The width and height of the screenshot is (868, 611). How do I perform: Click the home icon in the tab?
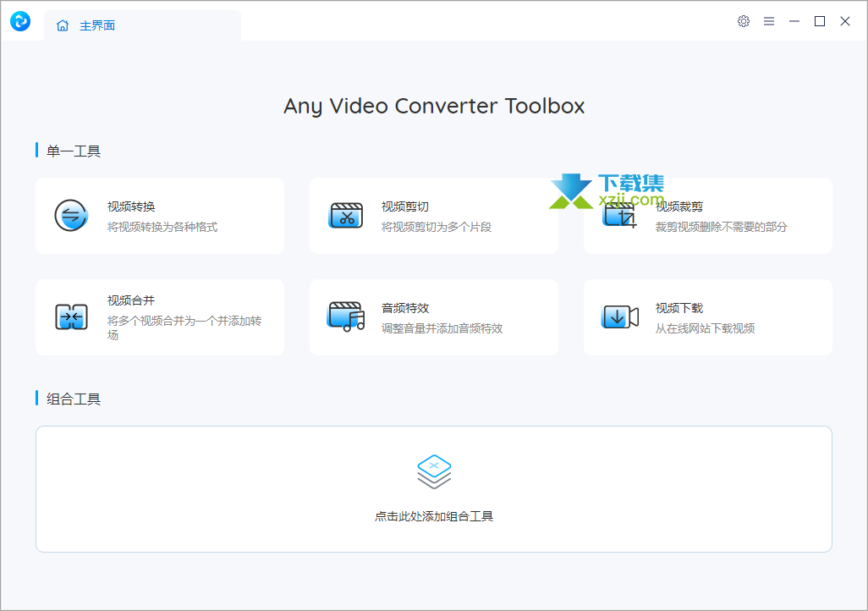[x=63, y=25]
